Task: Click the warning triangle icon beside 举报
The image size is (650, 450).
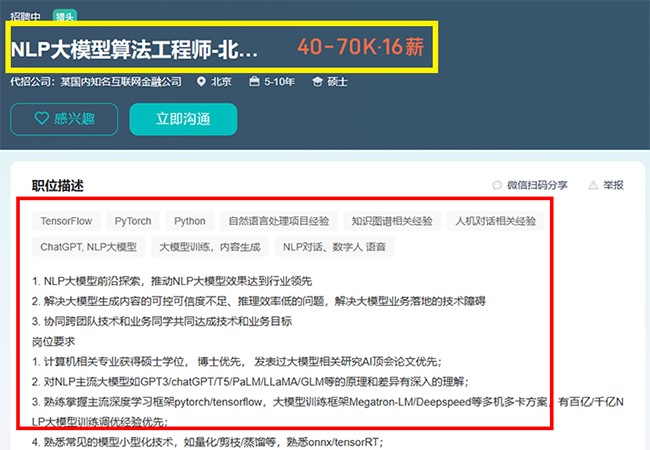Action: coord(593,185)
